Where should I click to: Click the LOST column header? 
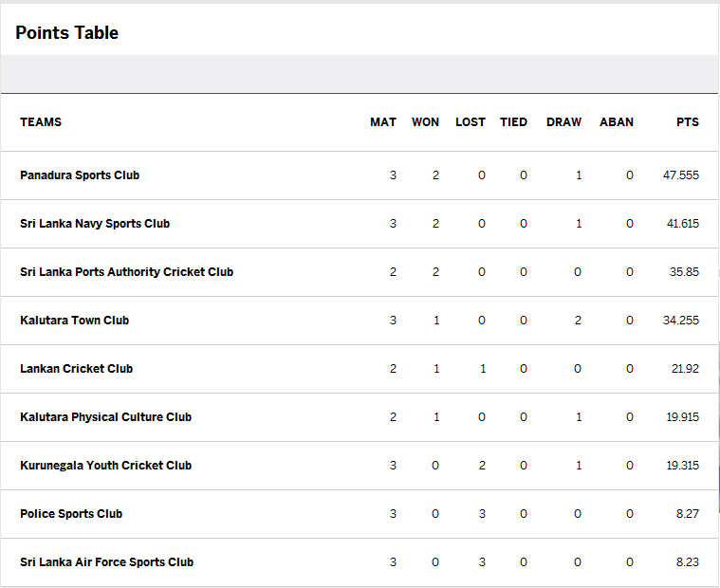[x=471, y=122]
